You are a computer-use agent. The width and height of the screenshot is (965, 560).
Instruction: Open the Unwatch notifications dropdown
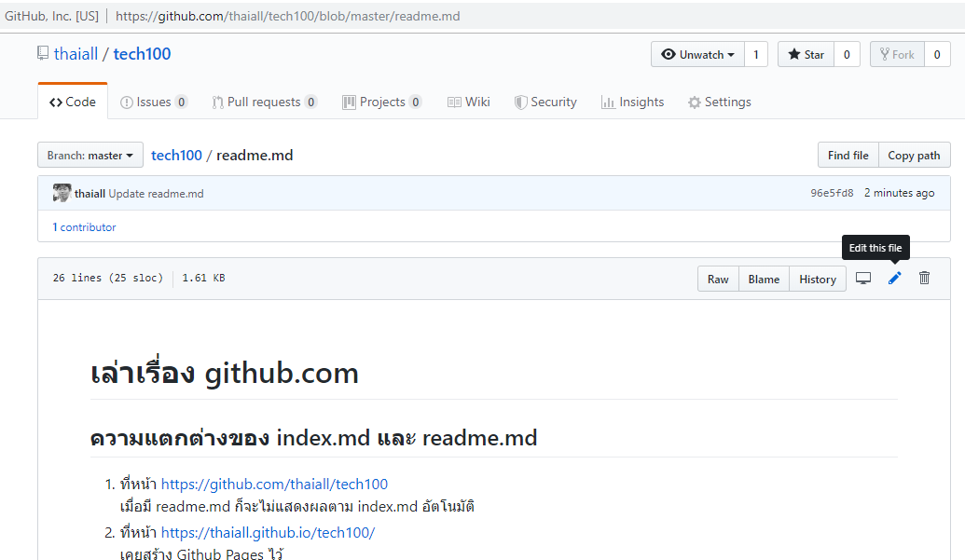pyautogui.click(x=697, y=55)
